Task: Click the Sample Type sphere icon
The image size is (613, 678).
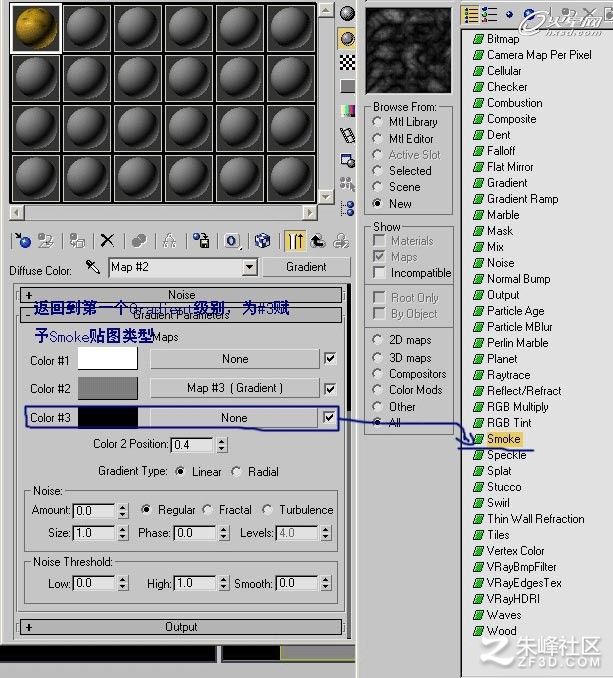Action: [347, 13]
